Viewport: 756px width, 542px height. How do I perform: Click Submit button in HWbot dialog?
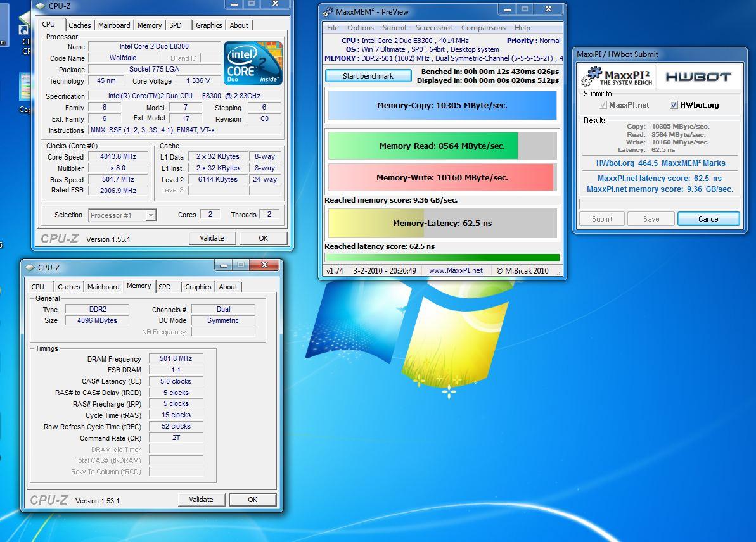(602, 218)
